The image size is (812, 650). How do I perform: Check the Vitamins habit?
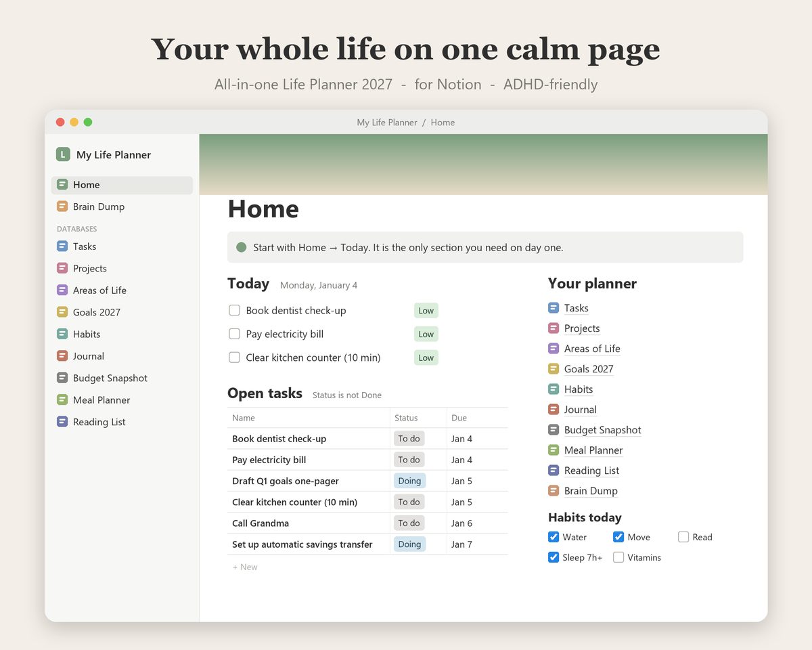(618, 557)
